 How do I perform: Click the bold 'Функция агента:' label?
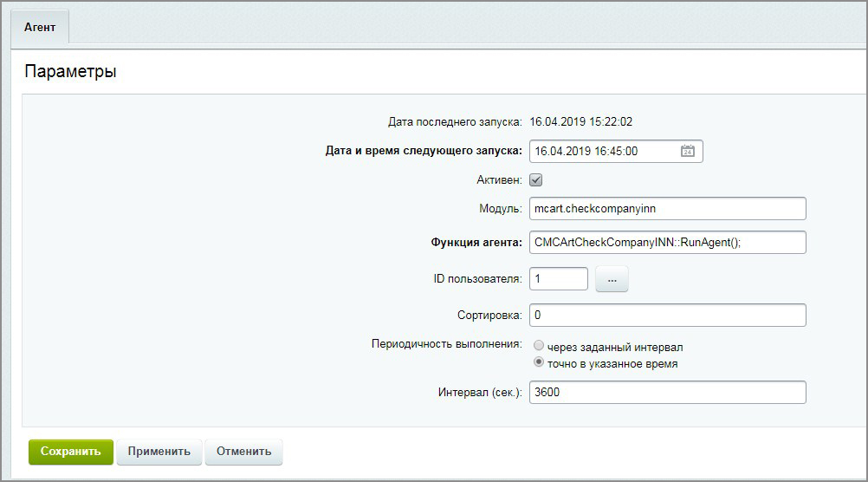click(476, 243)
